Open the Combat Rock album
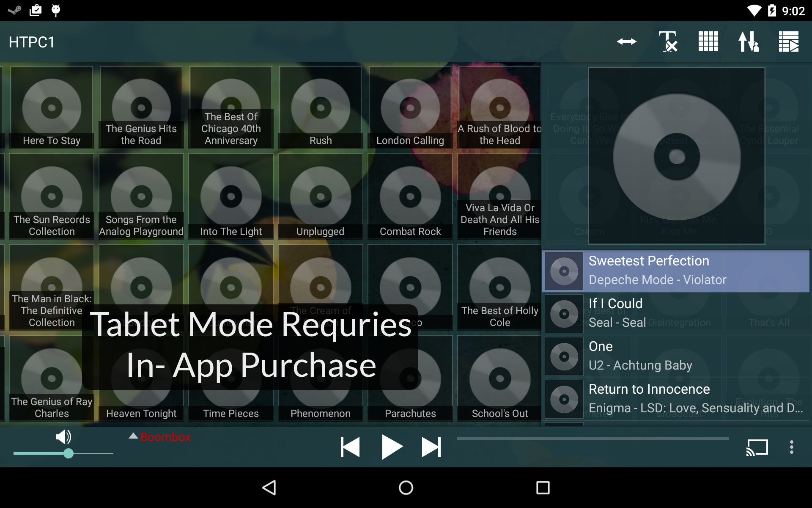This screenshot has width=812, height=508. tap(410, 196)
